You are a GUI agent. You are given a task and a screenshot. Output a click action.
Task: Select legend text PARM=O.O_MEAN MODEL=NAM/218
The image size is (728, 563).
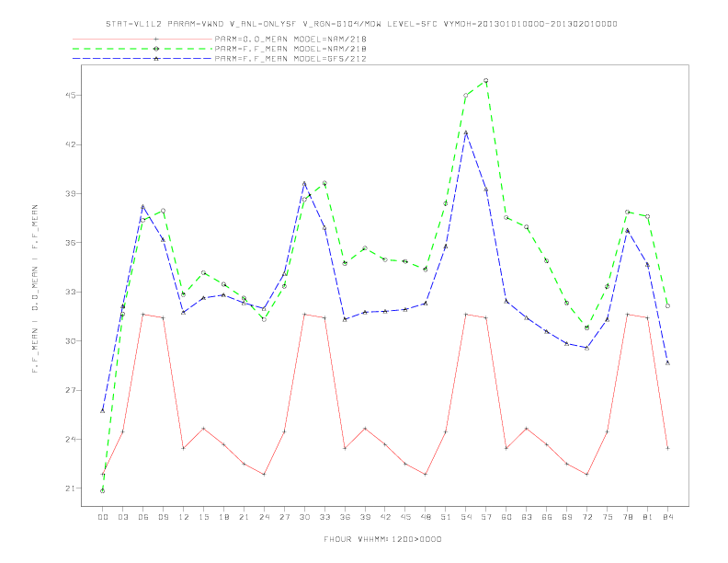[x=290, y=39]
